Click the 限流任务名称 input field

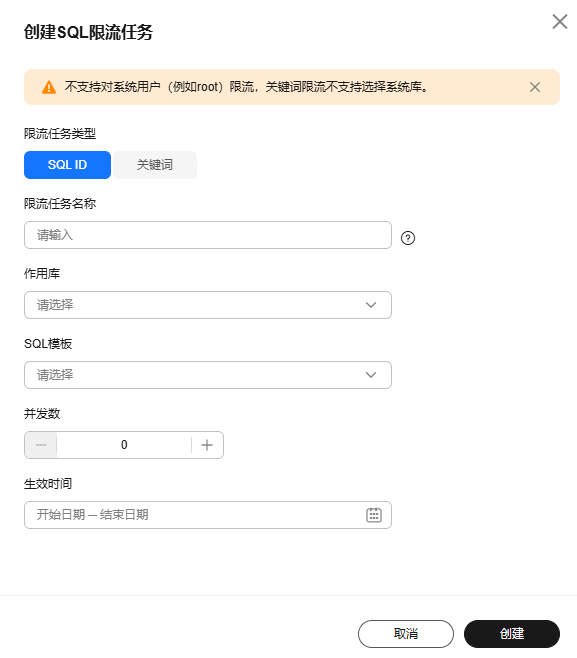(x=208, y=235)
